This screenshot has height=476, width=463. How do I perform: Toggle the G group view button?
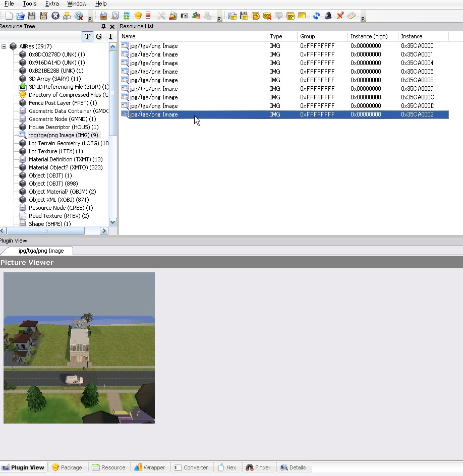99,36
